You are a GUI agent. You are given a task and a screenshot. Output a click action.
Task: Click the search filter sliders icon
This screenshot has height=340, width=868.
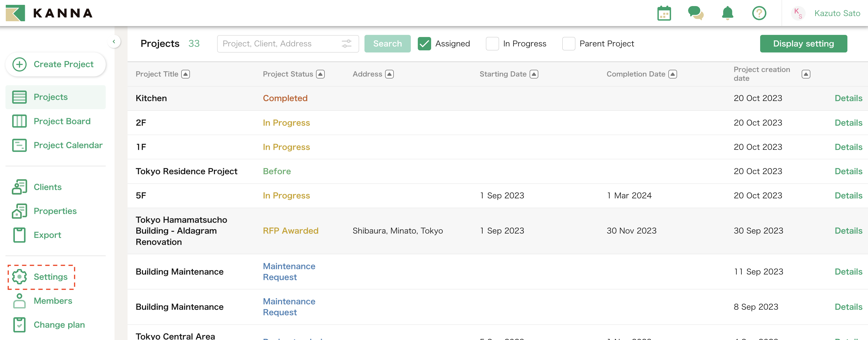(x=346, y=43)
